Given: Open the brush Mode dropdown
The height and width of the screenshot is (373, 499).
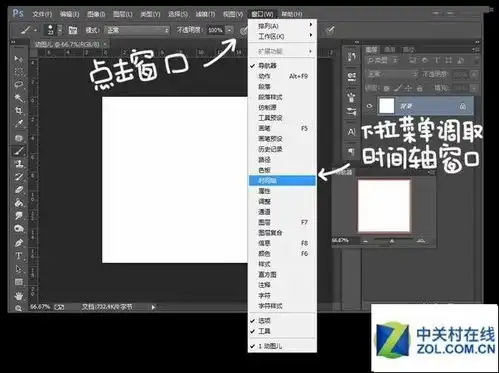Looking at the screenshot, I should coord(137,30).
